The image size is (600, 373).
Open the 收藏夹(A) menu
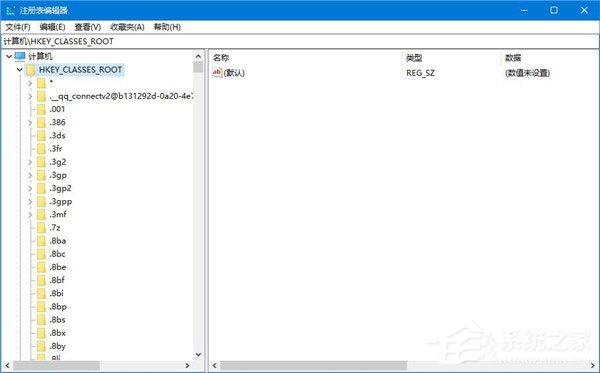click(127, 27)
